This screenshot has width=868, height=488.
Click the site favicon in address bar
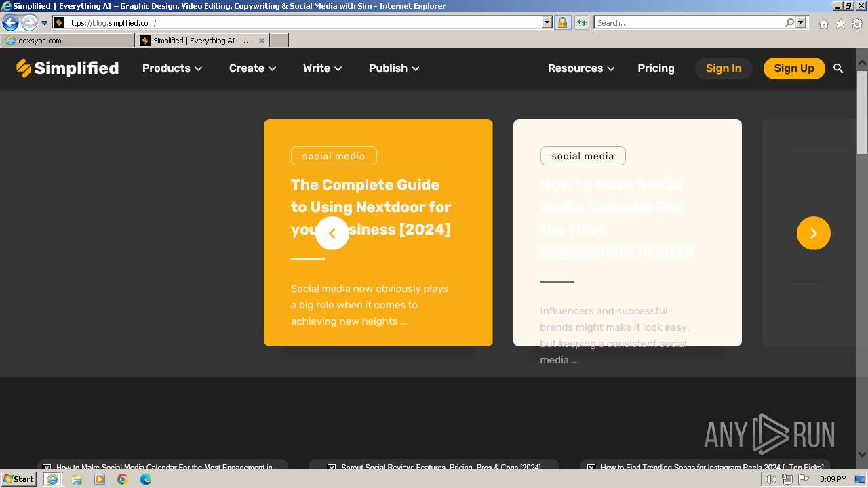[x=59, y=22]
